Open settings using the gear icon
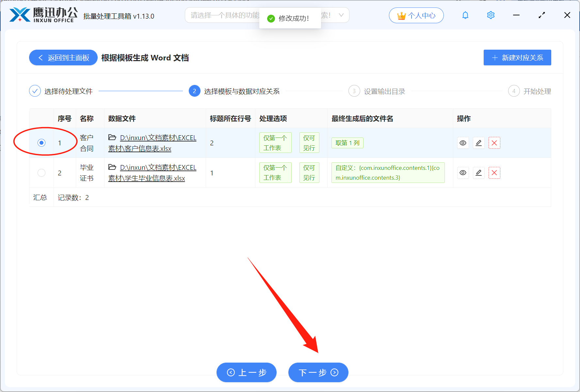Viewport: 580px width, 392px height. (x=491, y=15)
